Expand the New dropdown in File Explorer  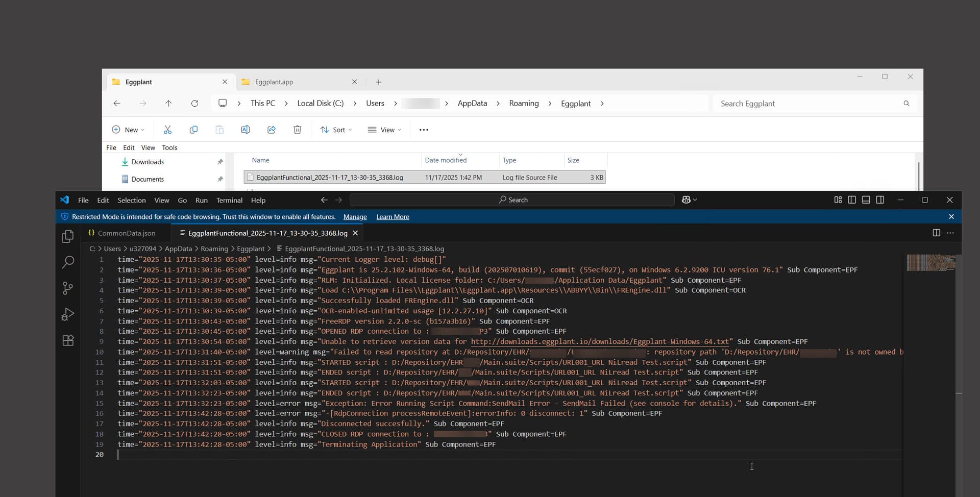pos(128,130)
